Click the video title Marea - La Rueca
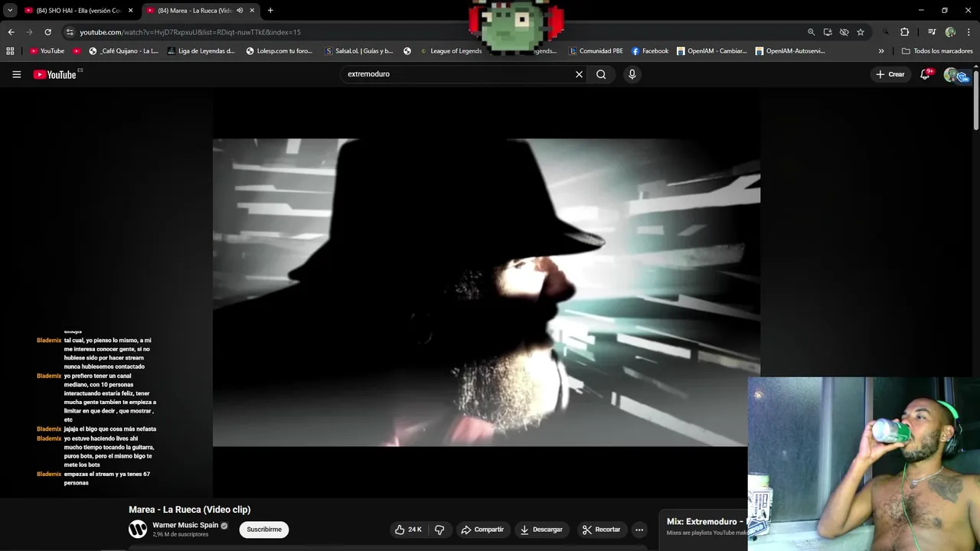This screenshot has height=551, width=980. pos(189,510)
